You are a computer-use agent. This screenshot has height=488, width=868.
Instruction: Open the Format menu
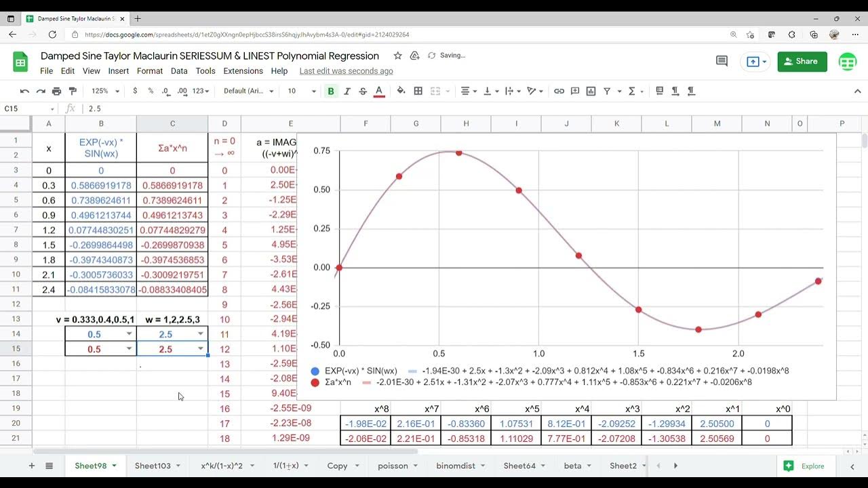pos(150,70)
